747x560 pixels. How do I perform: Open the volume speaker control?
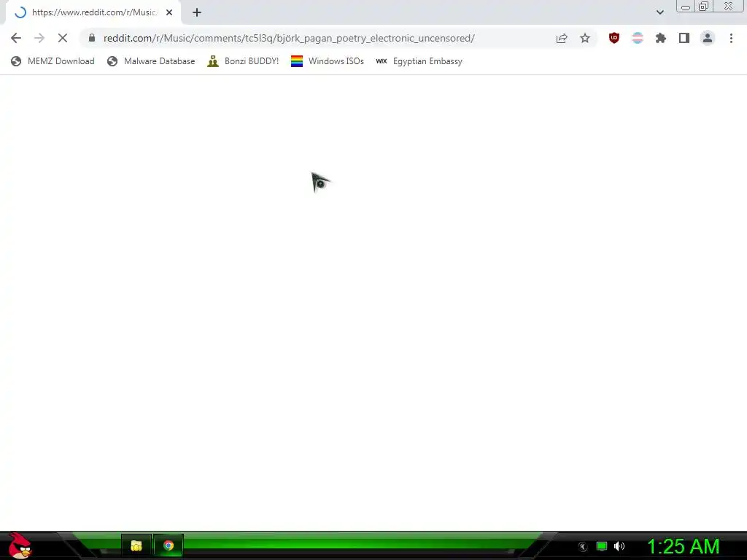(x=619, y=546)
